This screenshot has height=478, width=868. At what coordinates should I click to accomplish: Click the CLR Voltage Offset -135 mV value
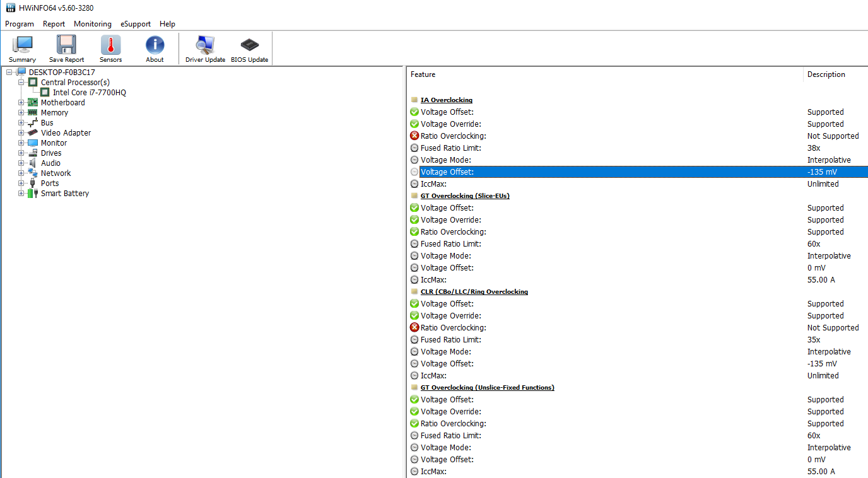pyautogui.click(x=822, y=363)
